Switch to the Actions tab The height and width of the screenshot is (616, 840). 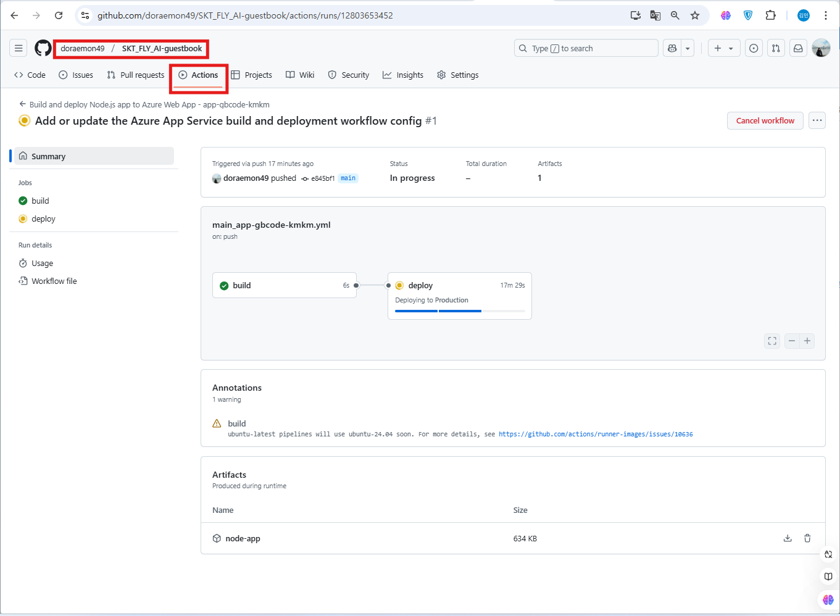coord(199,74)
